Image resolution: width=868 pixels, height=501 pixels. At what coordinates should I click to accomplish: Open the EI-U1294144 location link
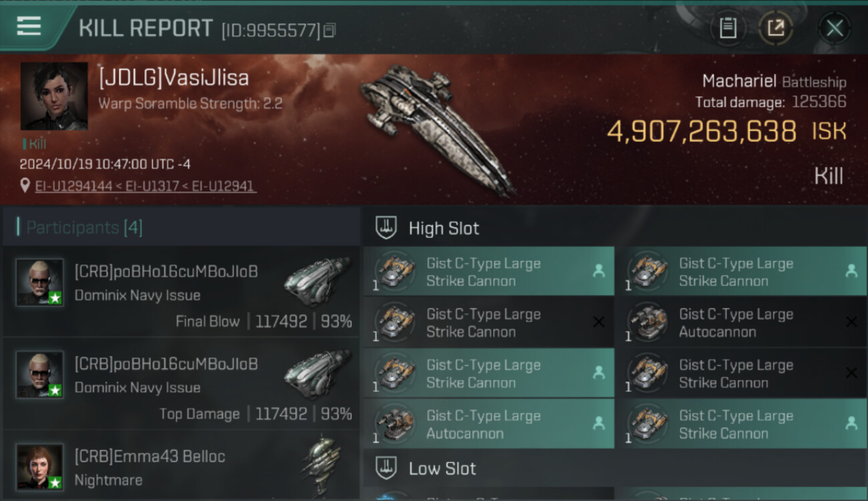point(73,186)
